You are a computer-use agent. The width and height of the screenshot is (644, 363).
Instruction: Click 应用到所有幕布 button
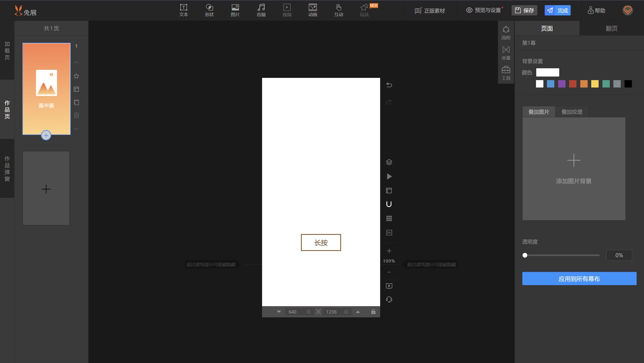[x=579, y=279]
